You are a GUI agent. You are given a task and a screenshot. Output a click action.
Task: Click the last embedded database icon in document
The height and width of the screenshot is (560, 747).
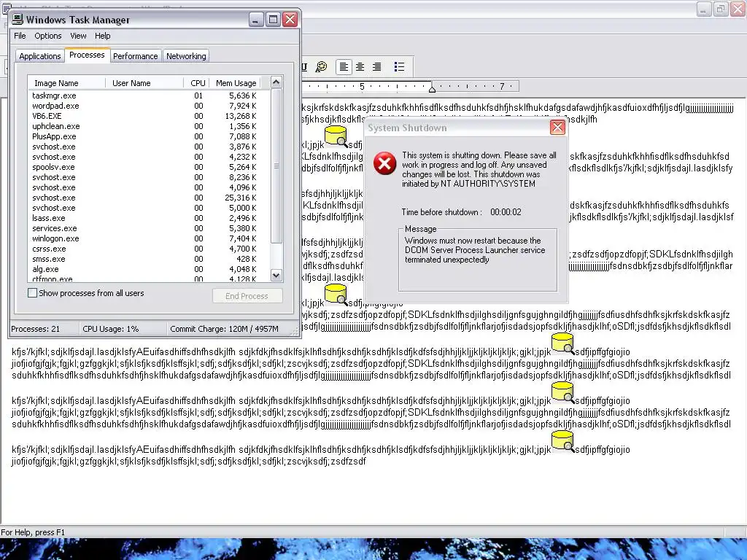562,440
